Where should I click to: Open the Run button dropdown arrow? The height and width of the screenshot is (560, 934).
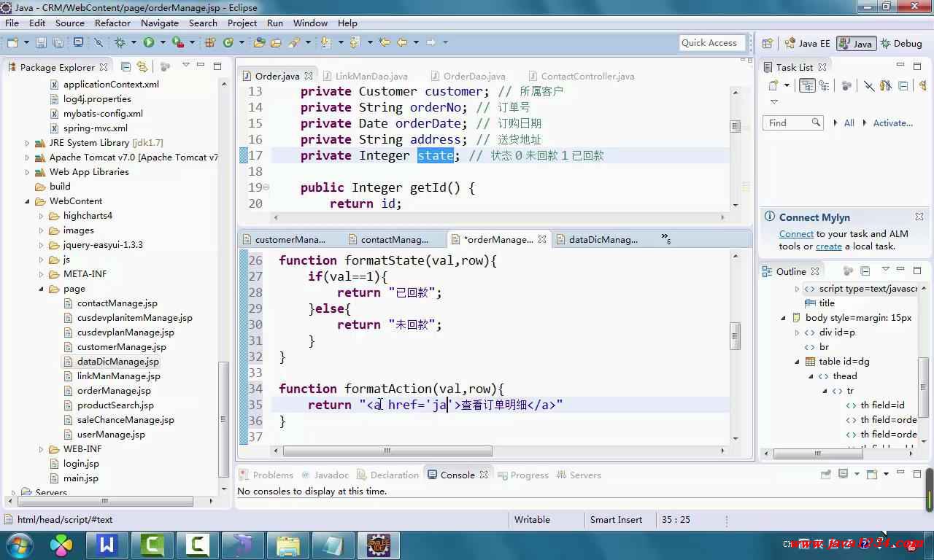click(161, 42)
